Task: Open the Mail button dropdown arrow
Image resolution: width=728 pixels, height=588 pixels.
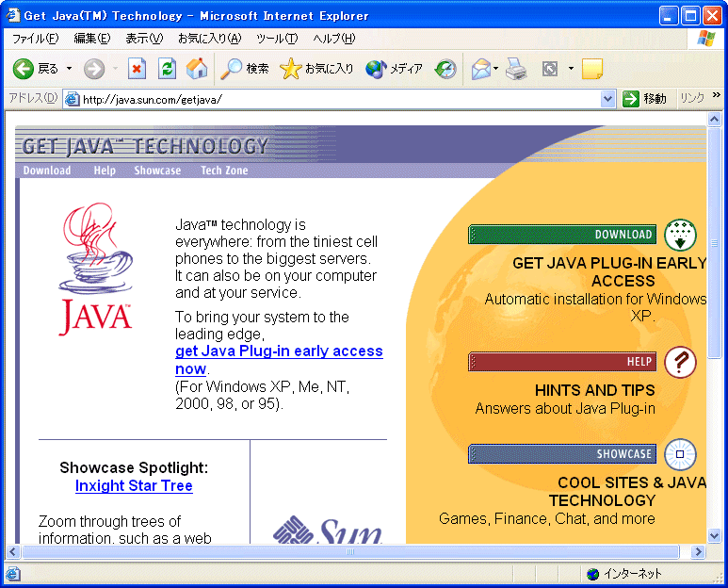Action: click(x=496, y=69)
